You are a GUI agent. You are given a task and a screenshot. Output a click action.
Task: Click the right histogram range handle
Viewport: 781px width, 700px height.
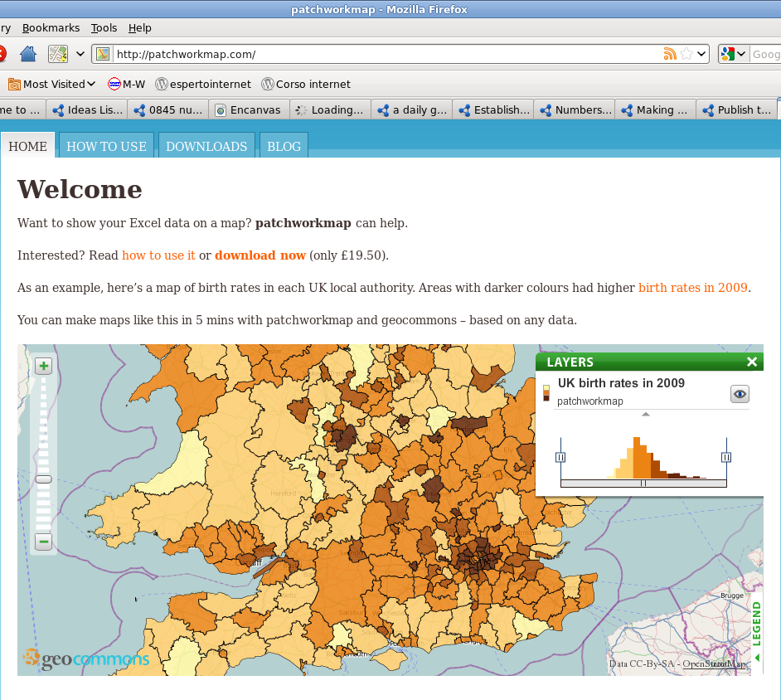pos(726,457)
